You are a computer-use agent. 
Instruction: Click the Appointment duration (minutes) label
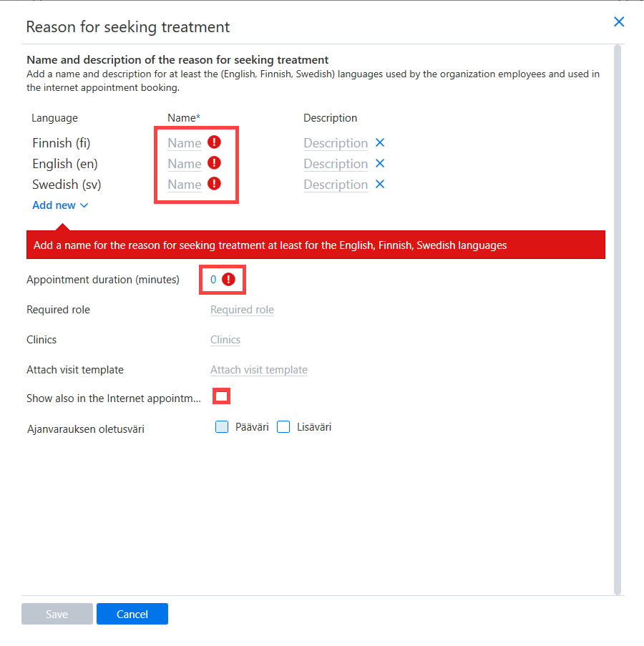pyautogui.click(x=103, y=280)
